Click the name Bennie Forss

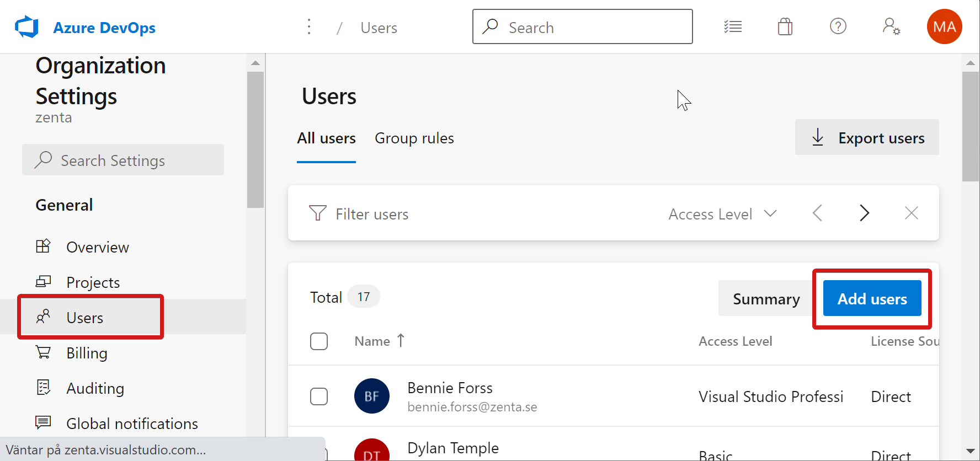(x=450, y=388)
